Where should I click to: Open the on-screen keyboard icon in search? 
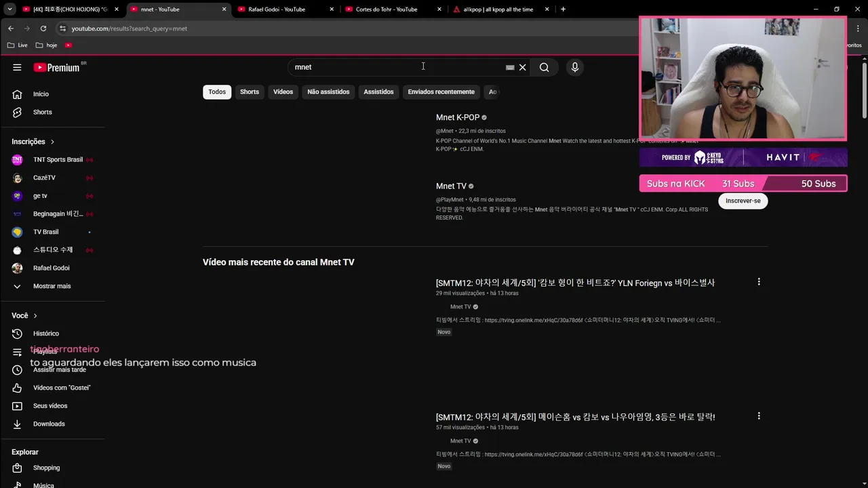(510, 68)
